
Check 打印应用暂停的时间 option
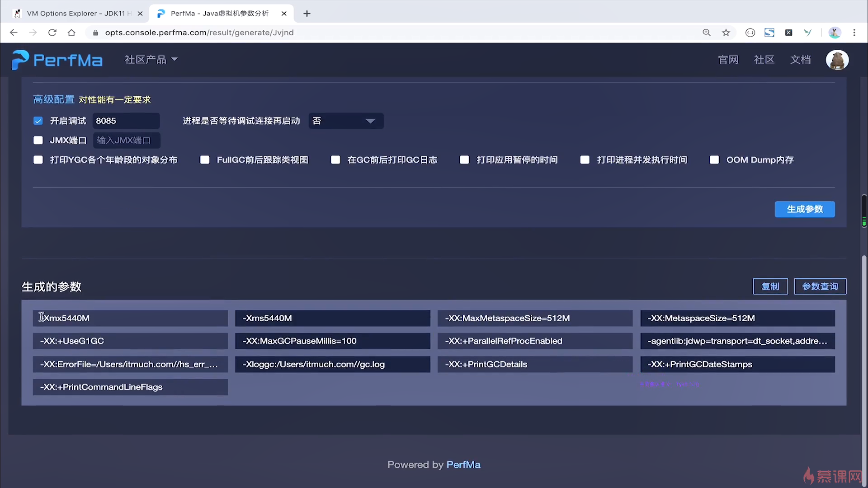click(x=464, y=160)
